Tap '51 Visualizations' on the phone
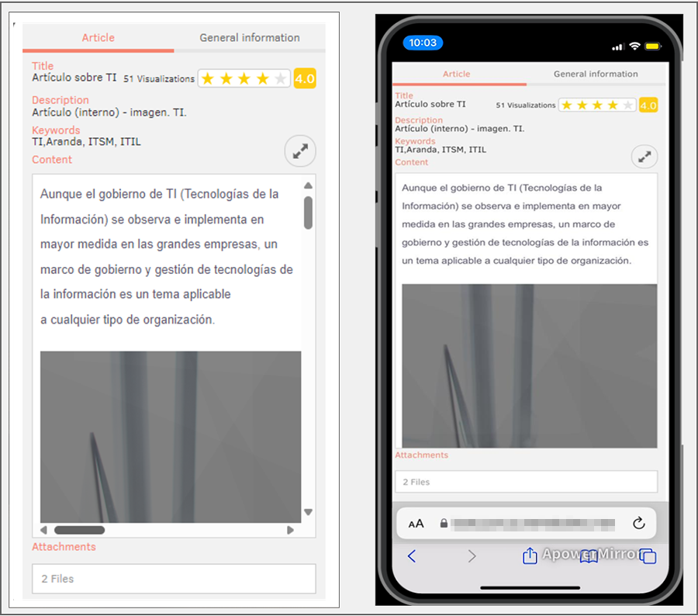This screenshot has height=616, width=698. 526,105
